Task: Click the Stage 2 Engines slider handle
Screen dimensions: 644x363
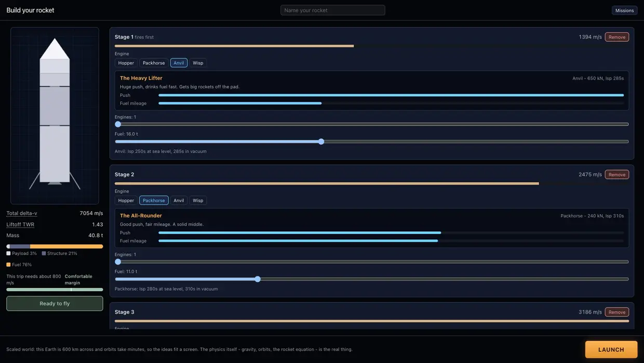Action: 118,262
